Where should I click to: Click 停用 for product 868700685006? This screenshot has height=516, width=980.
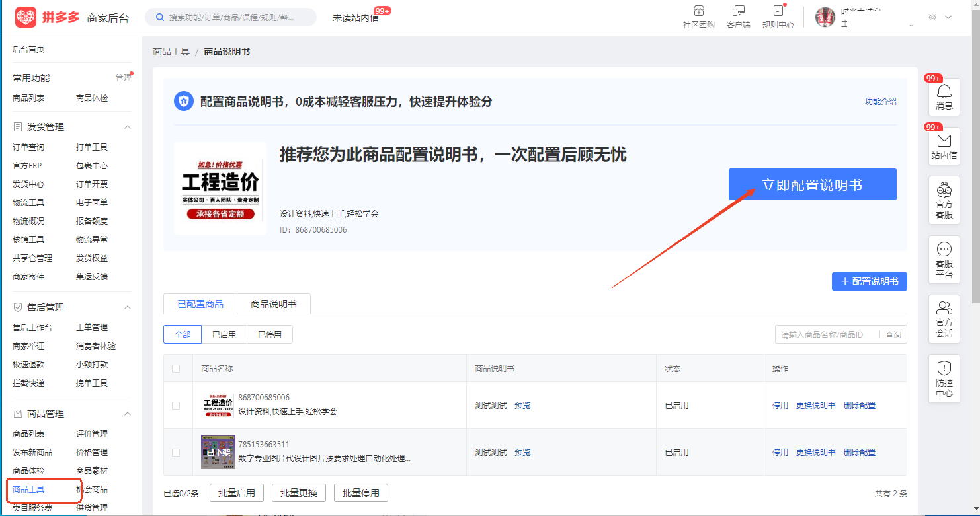tap(780, 406)
